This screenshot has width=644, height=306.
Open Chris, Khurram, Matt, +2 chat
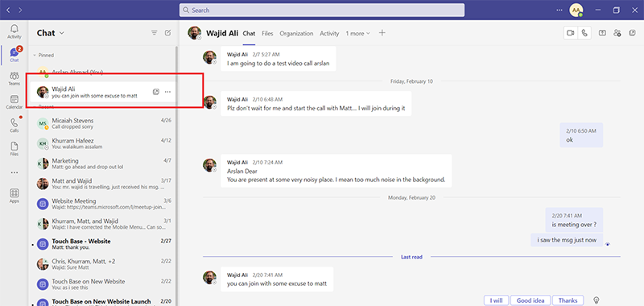pyautogui.click(x=102, y=264)
